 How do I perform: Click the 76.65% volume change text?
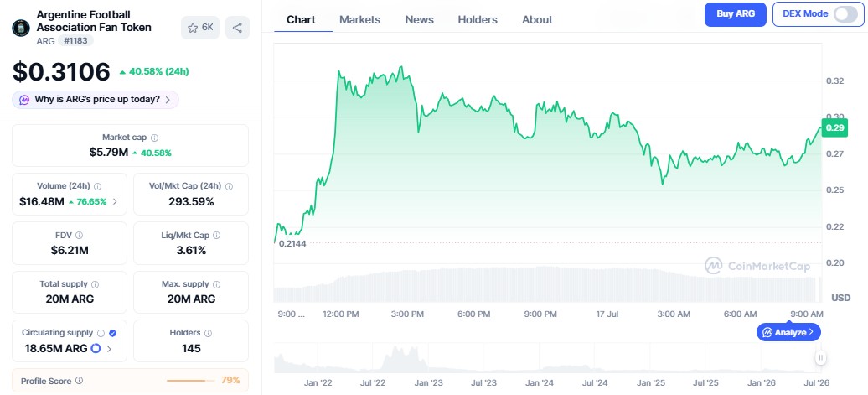tap(91, 201)
